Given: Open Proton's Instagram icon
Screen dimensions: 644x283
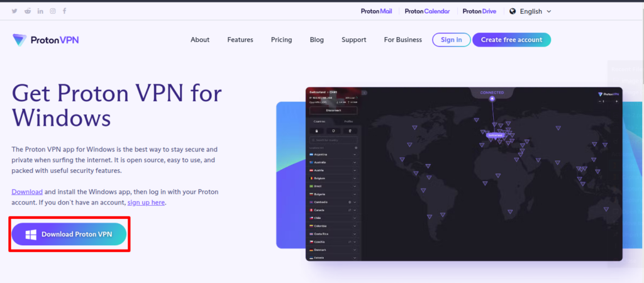Looking at the screenshot, I should (53, 11).
